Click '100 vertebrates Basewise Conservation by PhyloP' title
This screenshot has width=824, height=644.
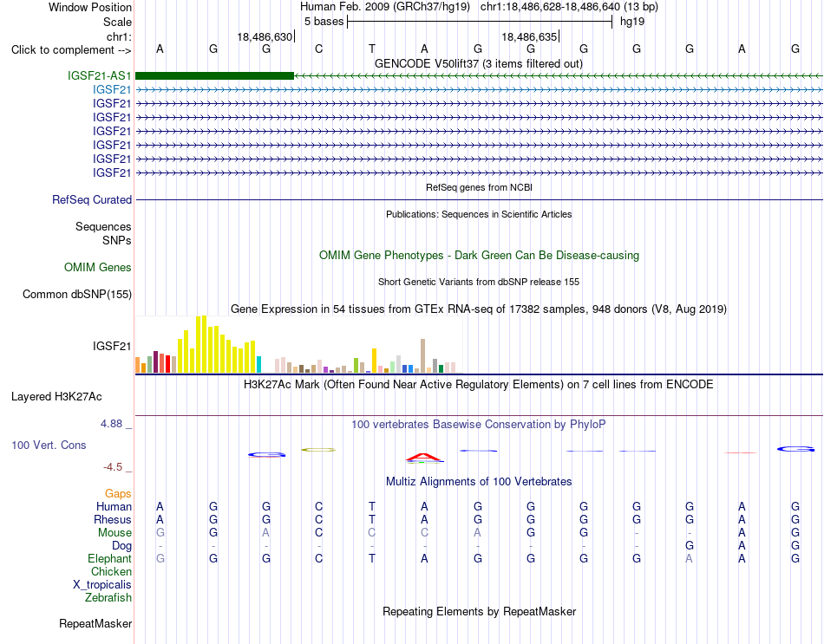click(479, 424)
